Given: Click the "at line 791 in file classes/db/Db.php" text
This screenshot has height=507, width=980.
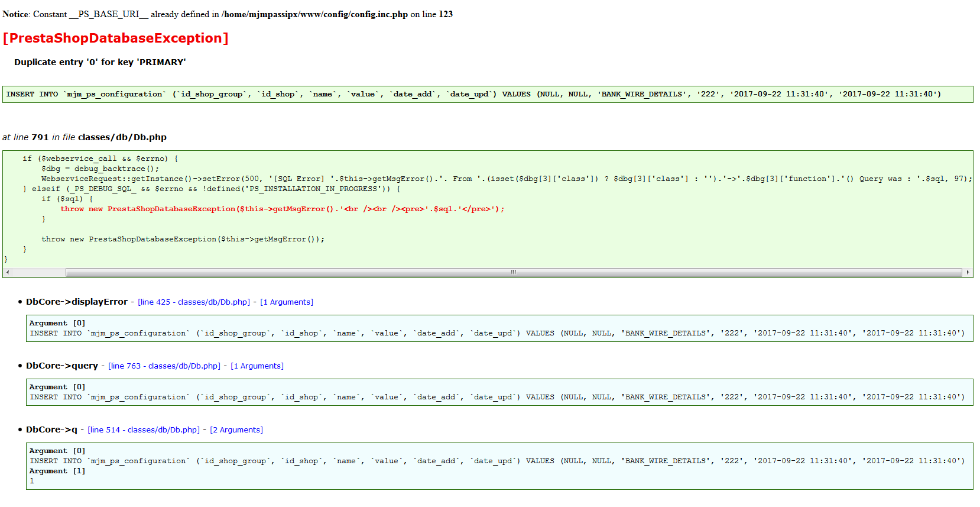Looking at the screenshot, I should [85, 137].
